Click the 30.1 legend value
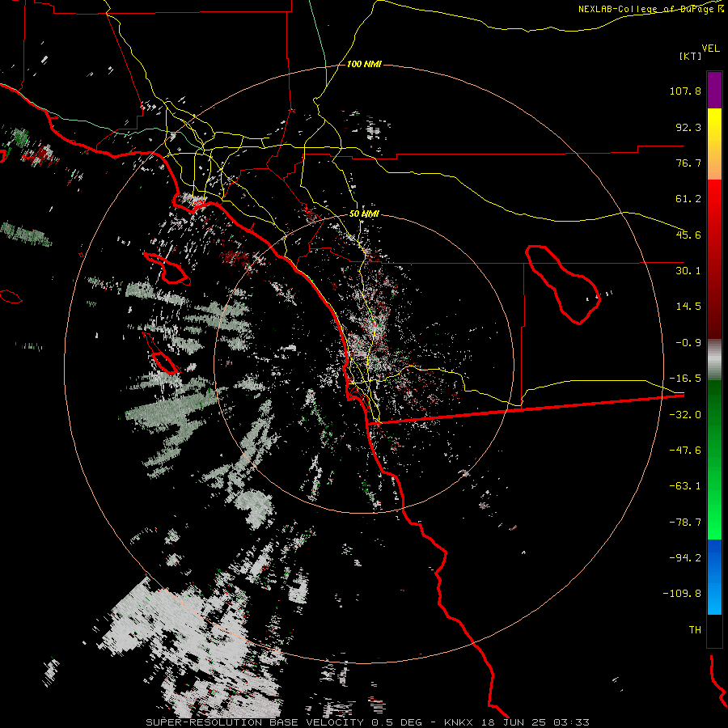Image resolution: width=728 pixels, height=728 pixels. point(688,271)
